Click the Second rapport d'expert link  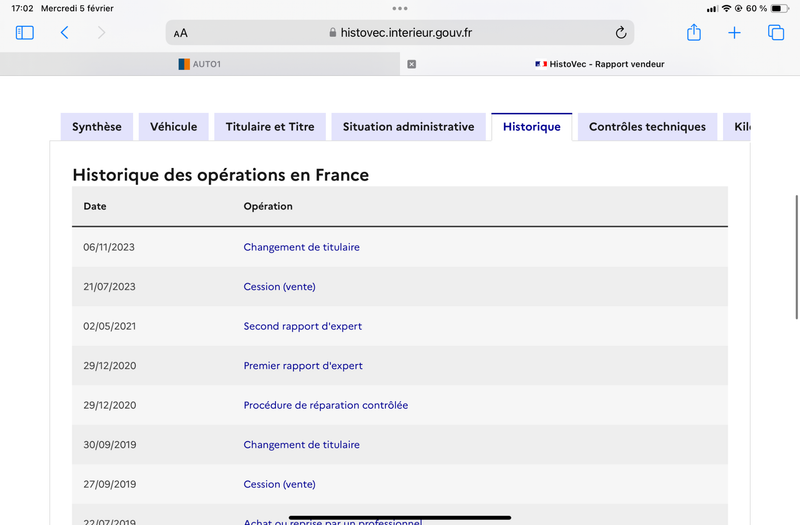pyautogui.click(x=303, y=326)
